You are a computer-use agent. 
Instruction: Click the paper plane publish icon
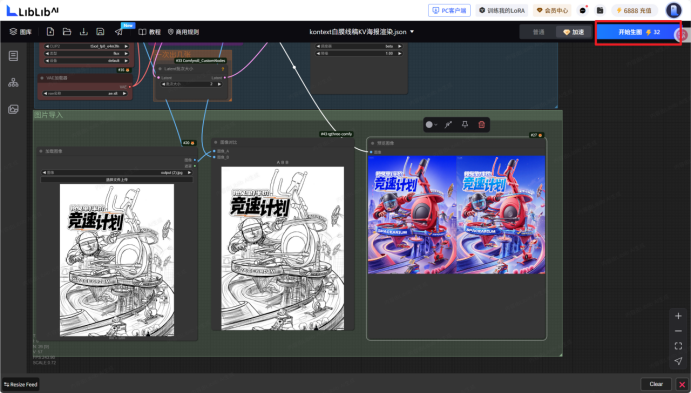pyautogui.click(x=119, y=32)
